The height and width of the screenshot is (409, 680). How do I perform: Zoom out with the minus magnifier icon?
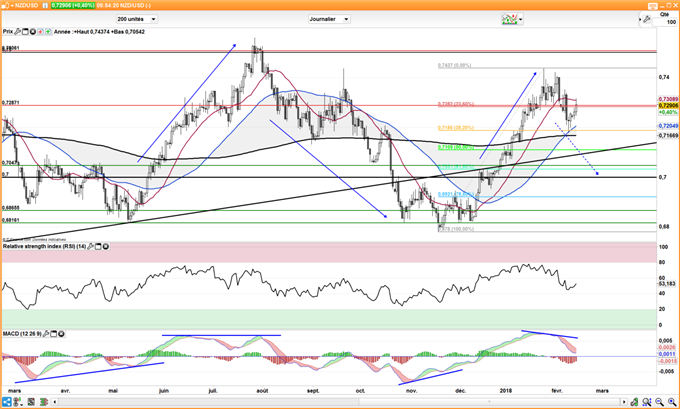[660, 402]
